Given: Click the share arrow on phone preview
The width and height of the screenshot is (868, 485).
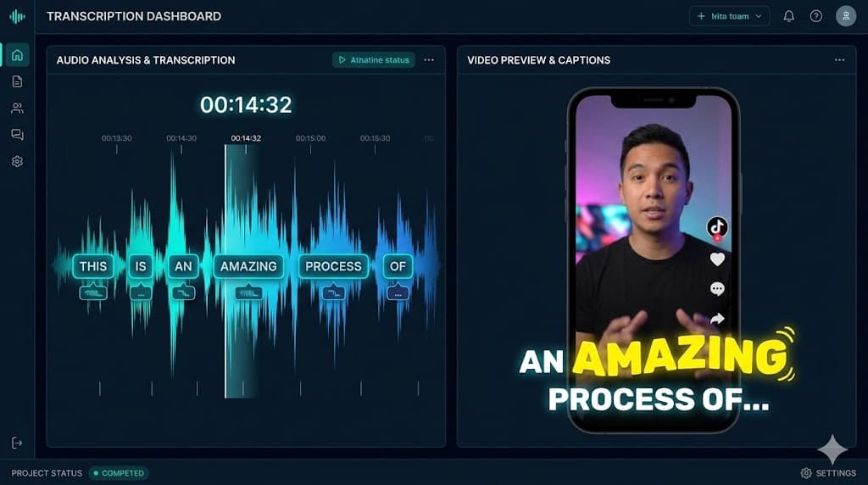Looking at the screenshot, I should [x=717, y=319].
